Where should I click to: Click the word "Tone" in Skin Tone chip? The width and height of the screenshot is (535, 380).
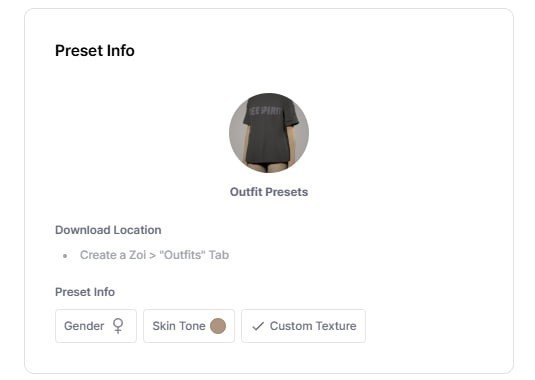(192, 326)
